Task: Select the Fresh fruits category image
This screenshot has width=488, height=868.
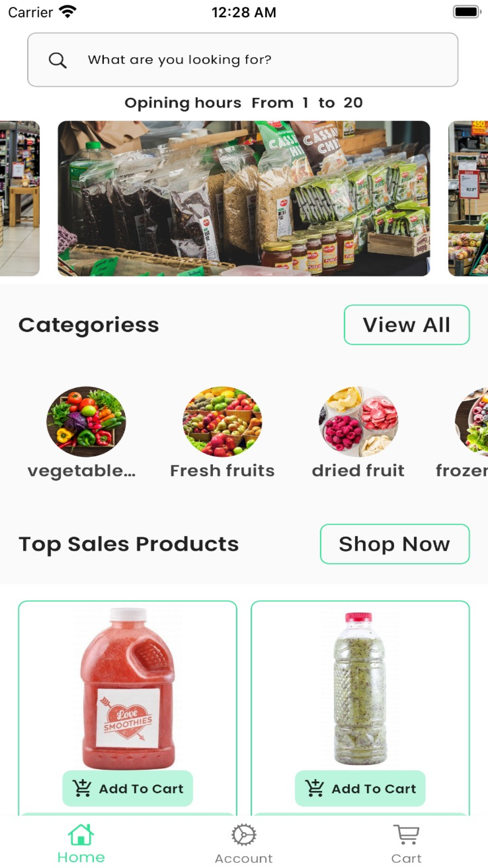Action: (222, 421)
